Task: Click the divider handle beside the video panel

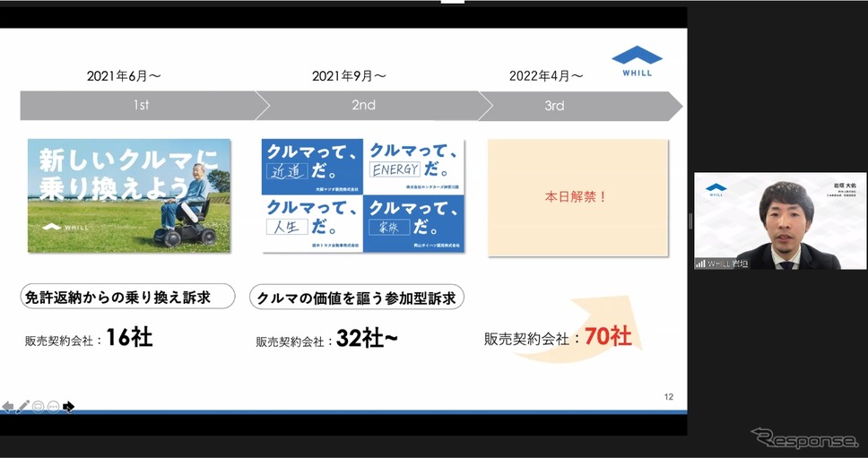Action: 690,221
